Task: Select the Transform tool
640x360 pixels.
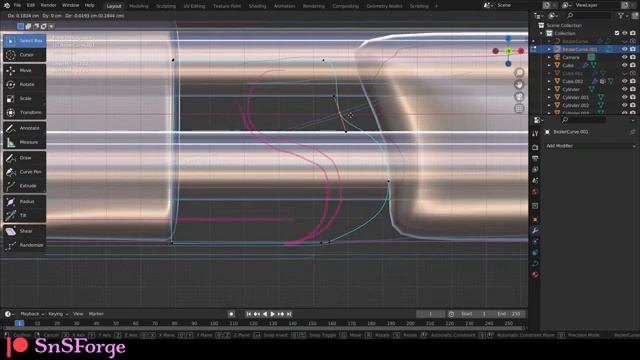Action: [24, 112]
